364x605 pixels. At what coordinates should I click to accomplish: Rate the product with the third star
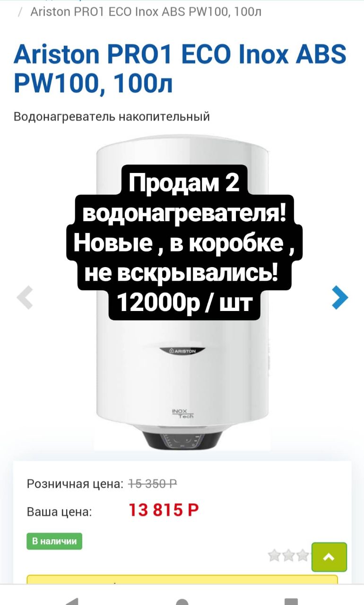click(302, 555)
